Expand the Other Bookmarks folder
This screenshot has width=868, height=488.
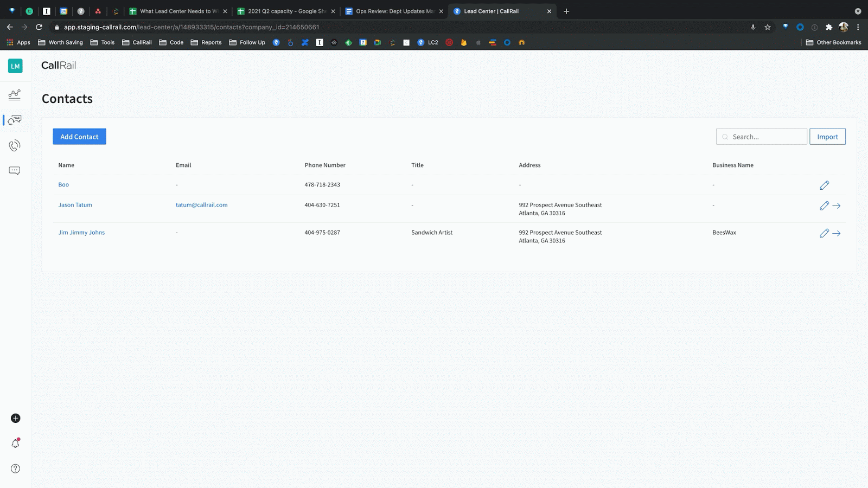click(833, 42)
